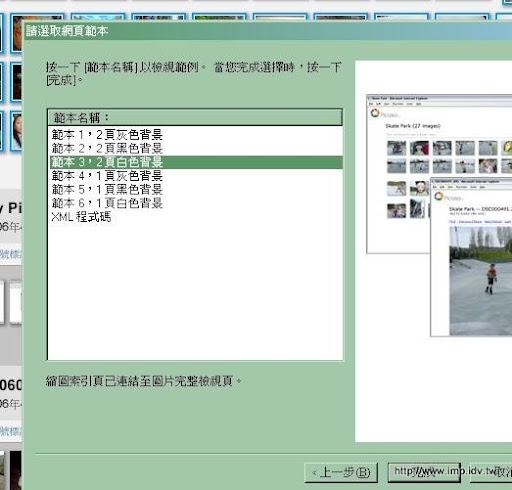Select the XML 程式碼 list entry
The height and width of the screenshot is (490, 512).
(196, 217)
